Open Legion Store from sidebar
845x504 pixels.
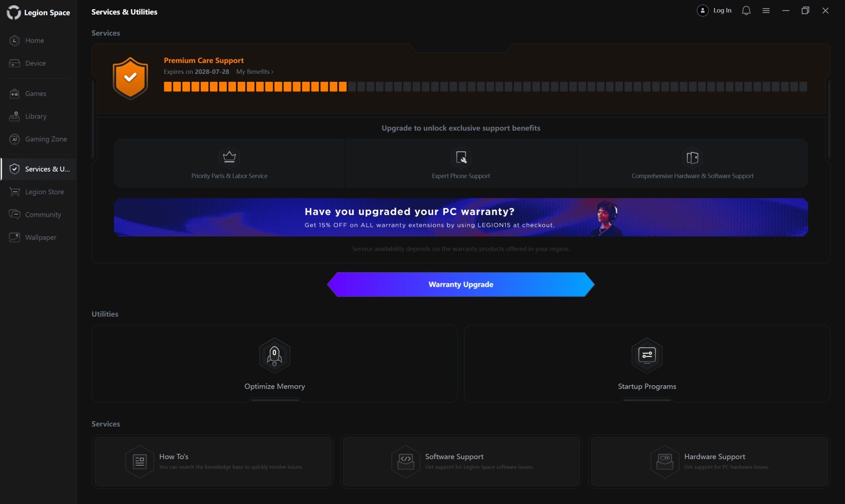point(44,192)
